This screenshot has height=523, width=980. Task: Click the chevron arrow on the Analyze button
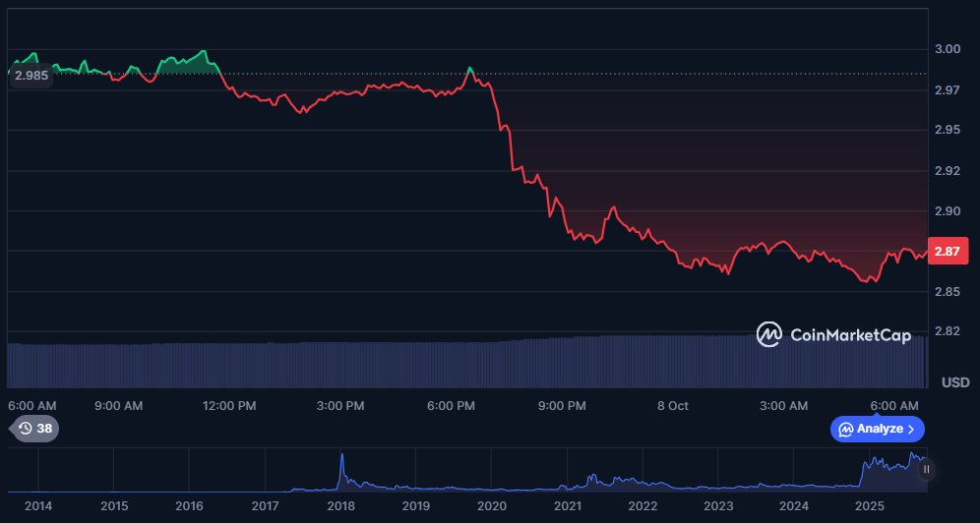(x=911, y=429)
